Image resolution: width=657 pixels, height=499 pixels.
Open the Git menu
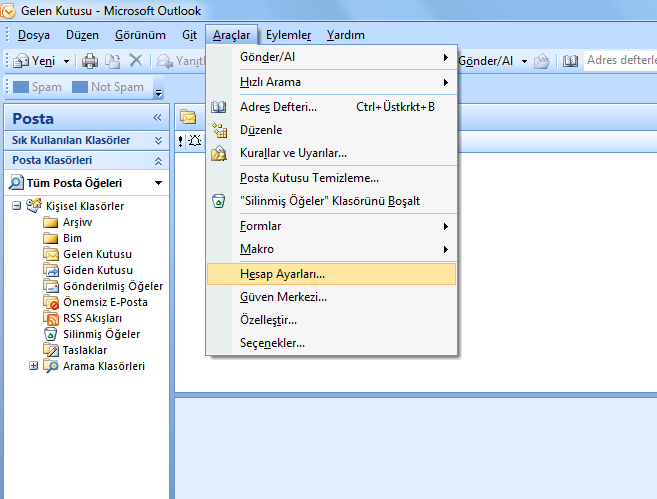click(x=189, y=35)
